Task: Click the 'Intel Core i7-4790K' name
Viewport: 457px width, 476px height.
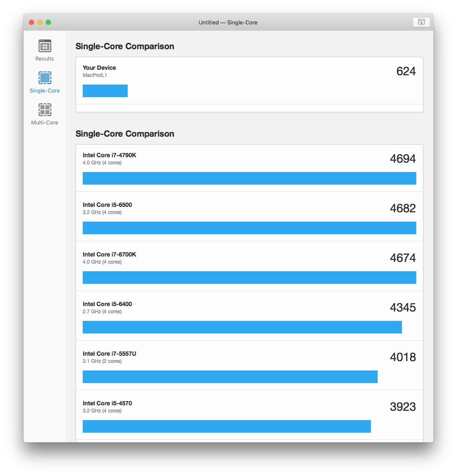Action: [x=110, y=155]
